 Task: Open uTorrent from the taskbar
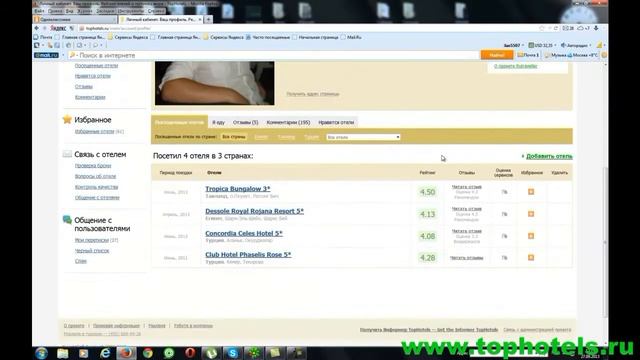pyautogui.click(x=211, y=353)
